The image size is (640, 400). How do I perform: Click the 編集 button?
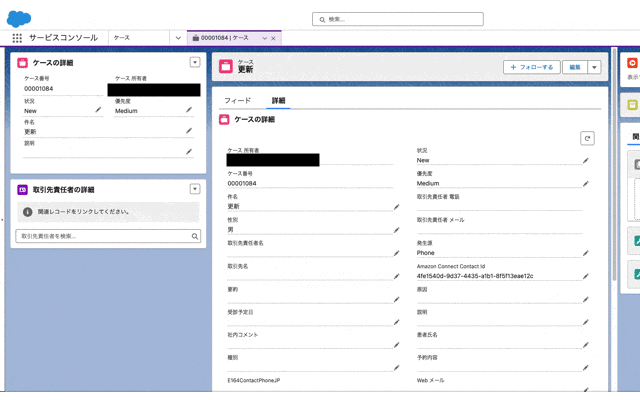(575, 67)
